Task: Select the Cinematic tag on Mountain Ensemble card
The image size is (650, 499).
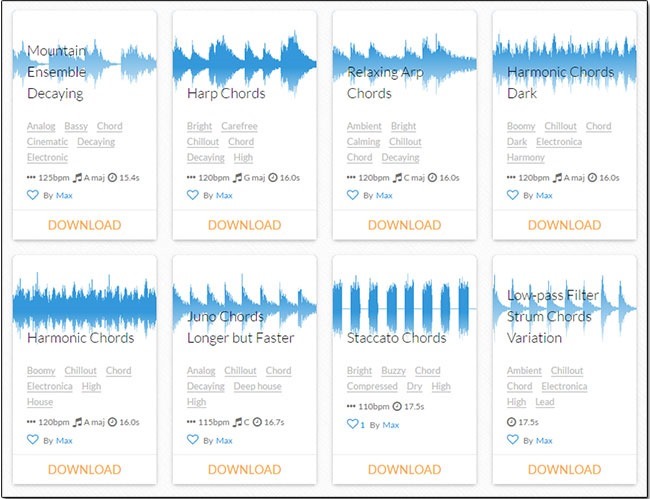Action: coord(48,142)
